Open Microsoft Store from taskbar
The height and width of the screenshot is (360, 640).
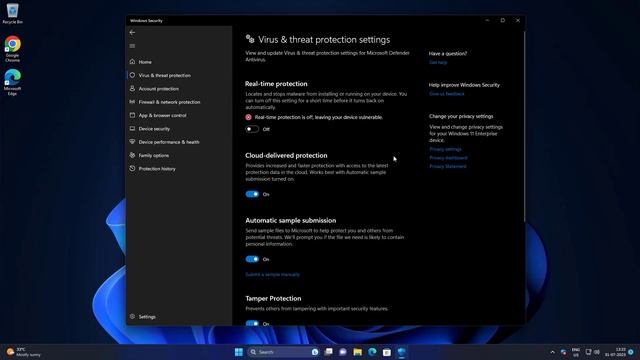tap(387, 352)
